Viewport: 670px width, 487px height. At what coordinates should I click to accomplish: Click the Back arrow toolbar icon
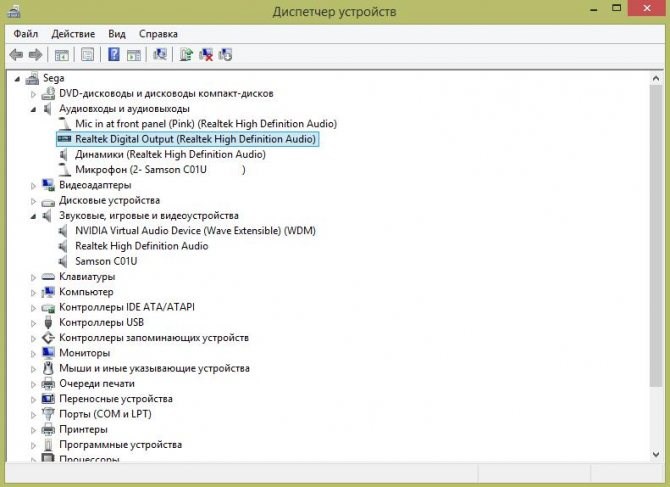click(16, 55)
